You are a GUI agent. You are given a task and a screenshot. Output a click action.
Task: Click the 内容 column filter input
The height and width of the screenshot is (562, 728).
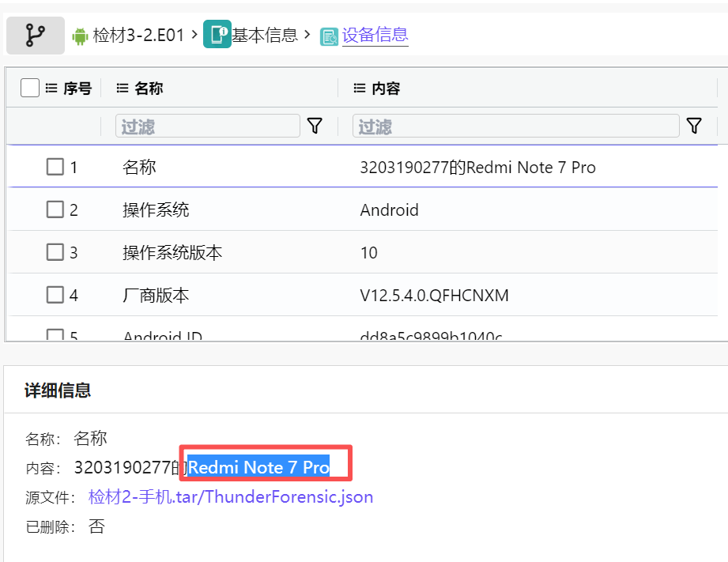point(516,126)
